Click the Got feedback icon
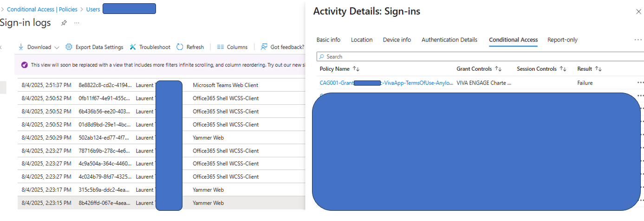The width and height of the screenshot is (644, 221). (264, 47)
